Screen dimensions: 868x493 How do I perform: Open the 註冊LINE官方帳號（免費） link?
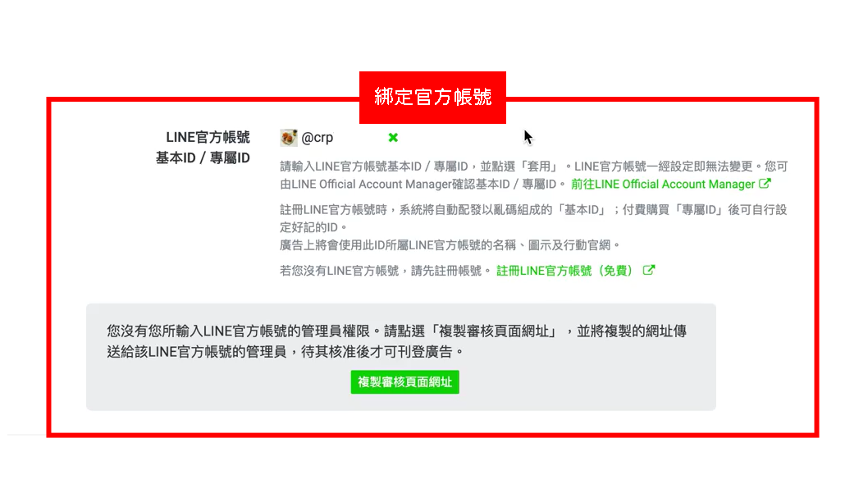(564, 271)
